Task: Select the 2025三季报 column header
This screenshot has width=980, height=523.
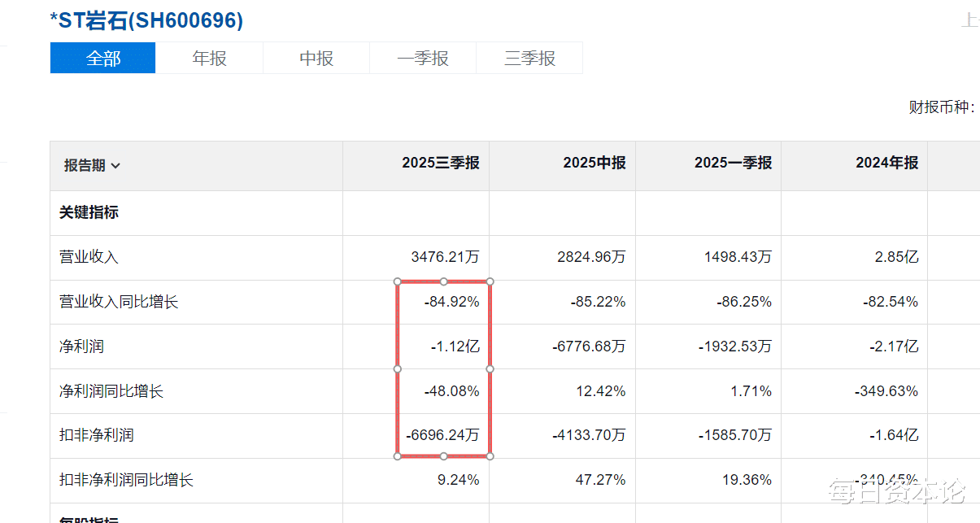Action: point(440,163)
